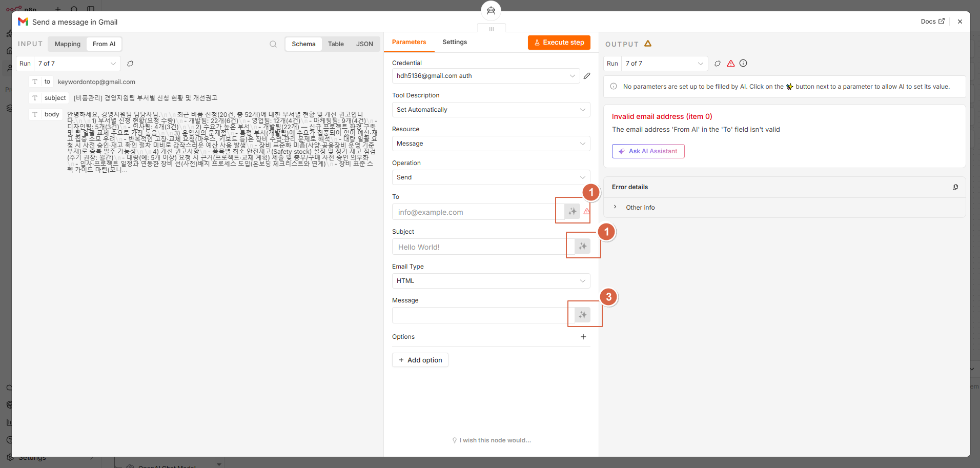Image resolution: width=980 pixels, height=468 pixels.
Task: Click the info circle icon in Output run bar
Action: 743,63
